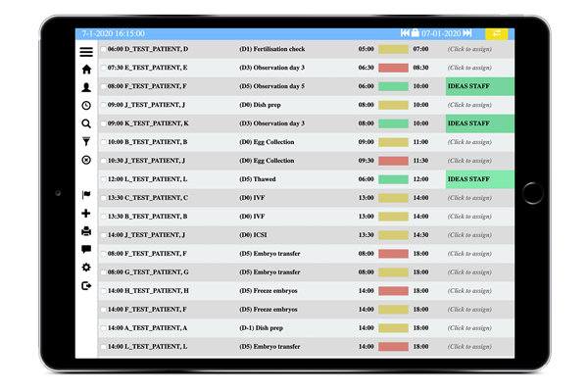The height and width of the screenshot is (392, 588).
Task: Tick checkbox for J_TEST_PATIENT ICSI row
Action: 104,235
